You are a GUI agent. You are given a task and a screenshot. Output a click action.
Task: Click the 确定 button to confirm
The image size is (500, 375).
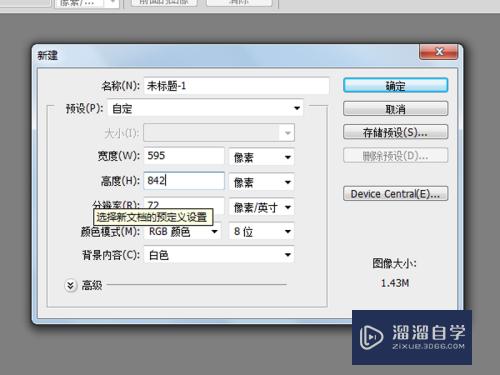coord(395,85)
